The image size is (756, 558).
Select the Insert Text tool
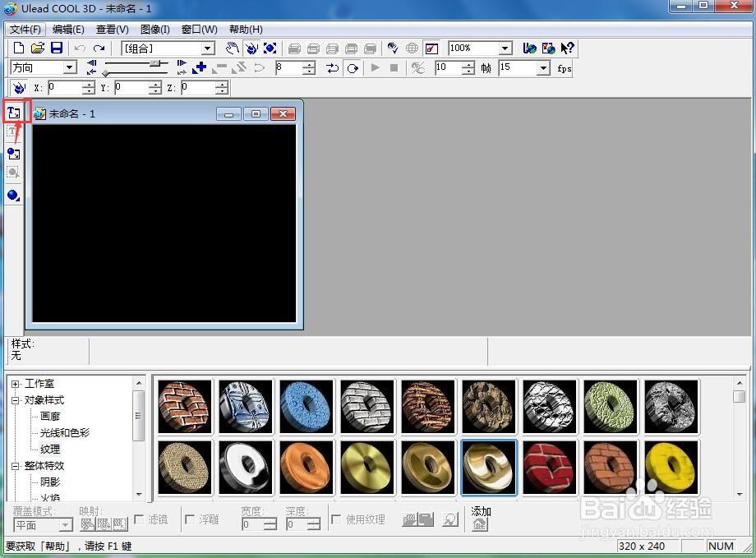pyautogui.click(x=13, y=113)
